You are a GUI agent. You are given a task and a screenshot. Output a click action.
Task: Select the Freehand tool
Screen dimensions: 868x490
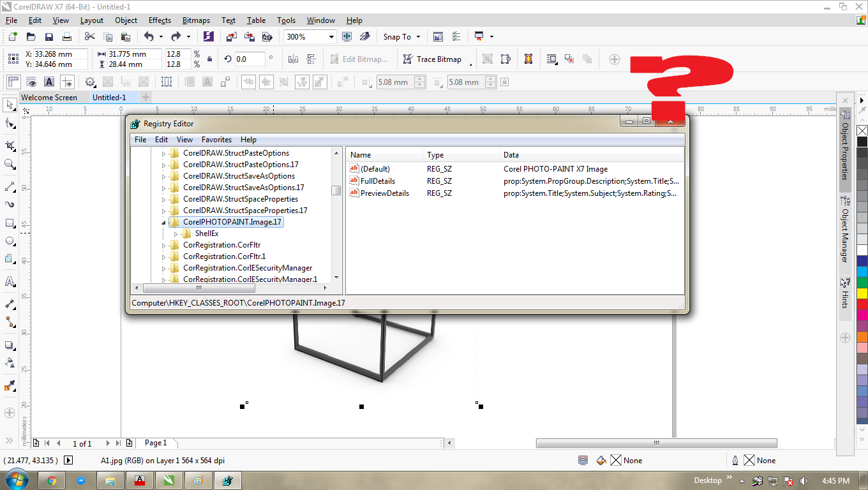point(10,186)
